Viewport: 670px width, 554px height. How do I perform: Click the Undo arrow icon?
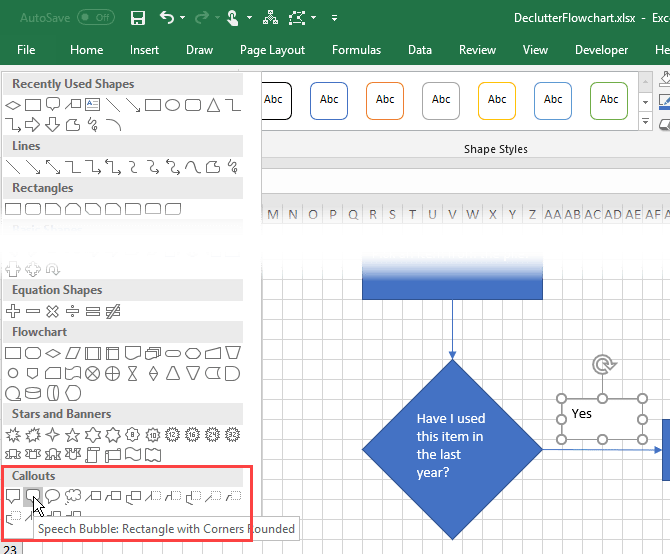coord(167,18)
